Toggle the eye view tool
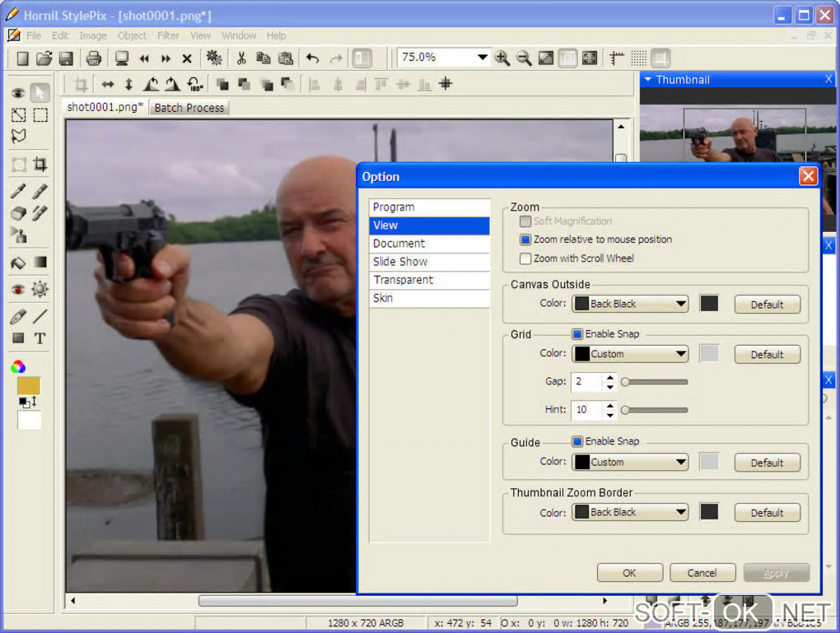 [18, 93]
